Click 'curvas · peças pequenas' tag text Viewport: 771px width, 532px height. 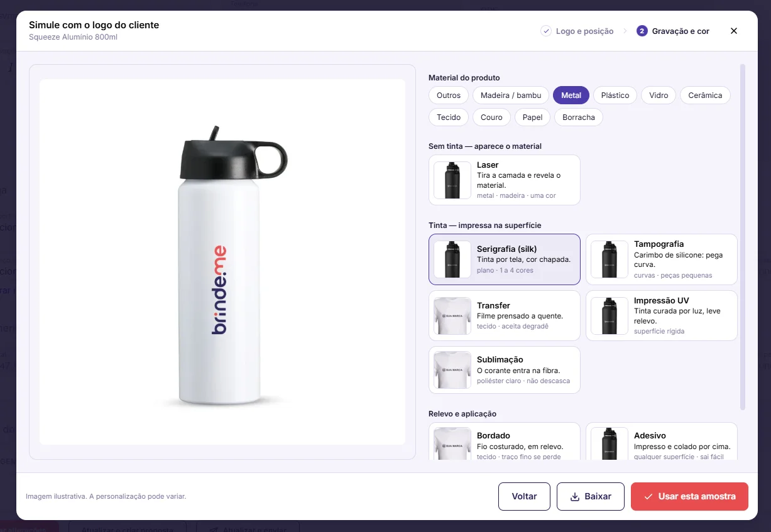(x=673, y=276)
